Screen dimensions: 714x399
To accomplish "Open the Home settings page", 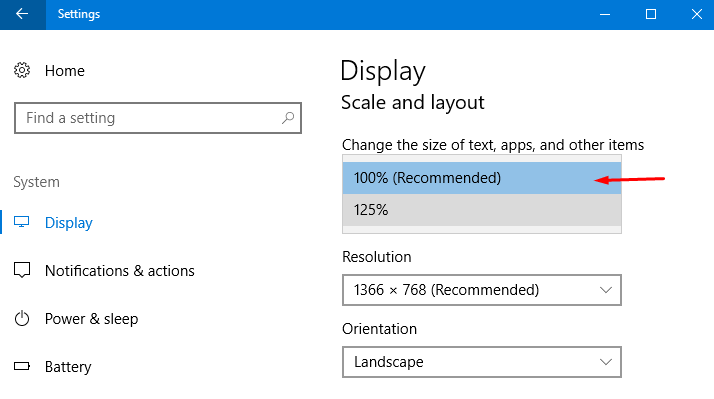I will pos(65,71).
